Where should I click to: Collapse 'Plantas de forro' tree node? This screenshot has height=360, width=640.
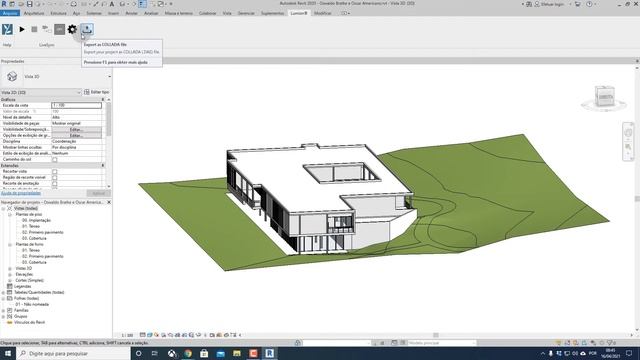(x=10, y=244)
